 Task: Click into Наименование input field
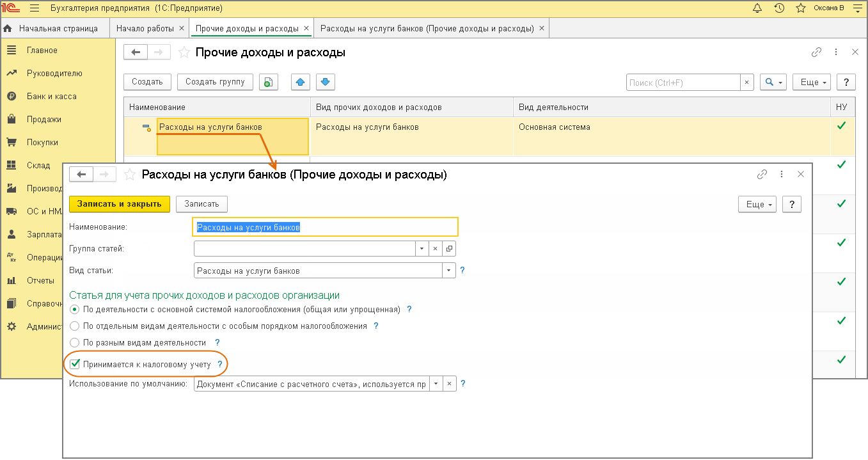326,227
